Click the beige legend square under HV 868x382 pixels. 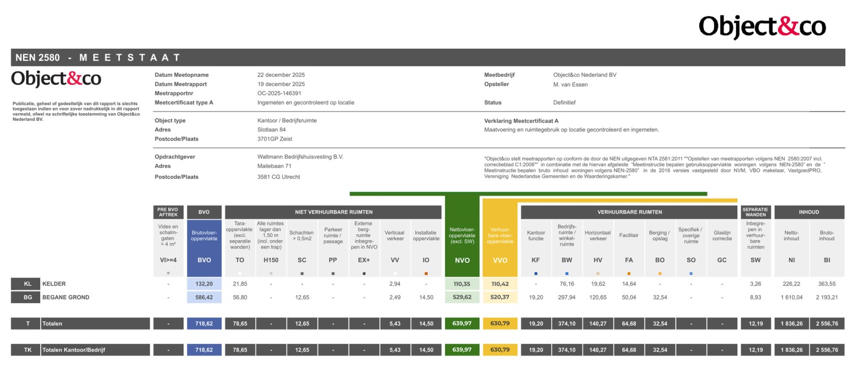click(598, 273)
